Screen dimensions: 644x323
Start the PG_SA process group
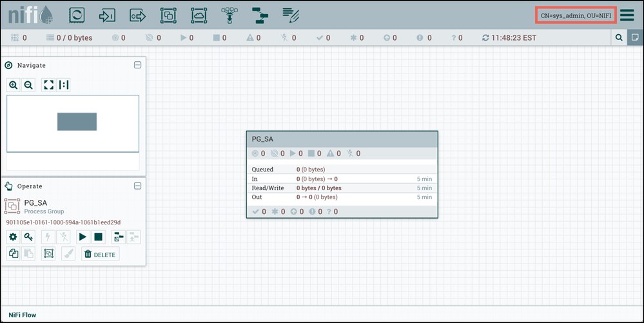pyautogui.click(x=83, y=237)
